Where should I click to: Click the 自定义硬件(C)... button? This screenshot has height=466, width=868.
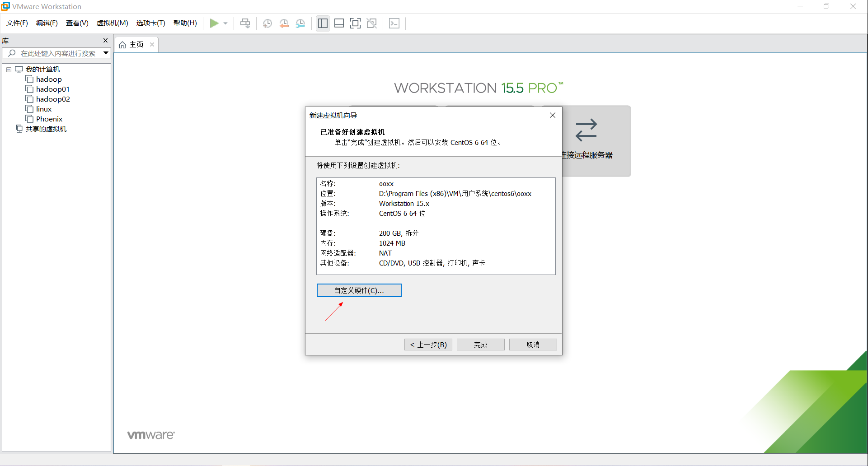pyautogui.click(x=359, y=290)
